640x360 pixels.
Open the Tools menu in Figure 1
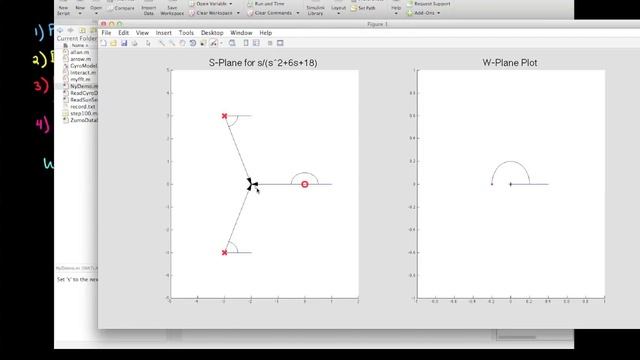pyautogui.click(x=186, y=33)
